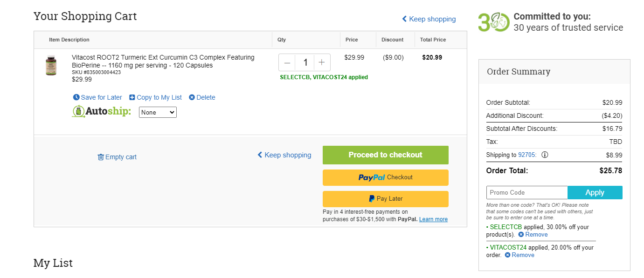Click the shipping info circle icon
Image resolution: width=644 pixels, height=278 pixels.
click(x=545, y=155)
